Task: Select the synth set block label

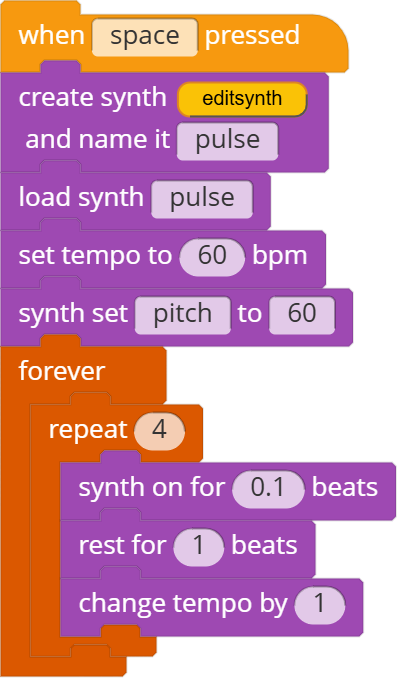Action: 73,314
